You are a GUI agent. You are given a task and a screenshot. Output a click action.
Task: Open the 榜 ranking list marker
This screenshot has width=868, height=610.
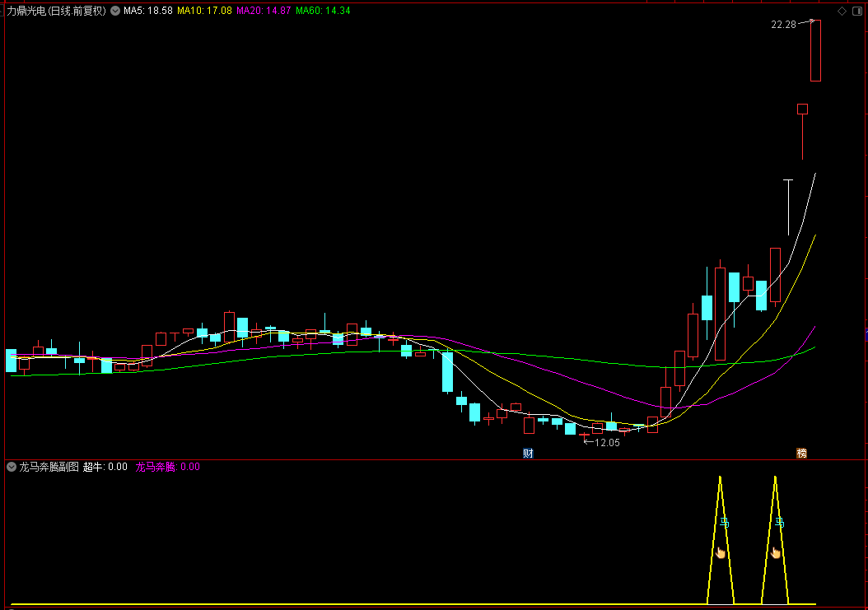[x=801, y=454]
